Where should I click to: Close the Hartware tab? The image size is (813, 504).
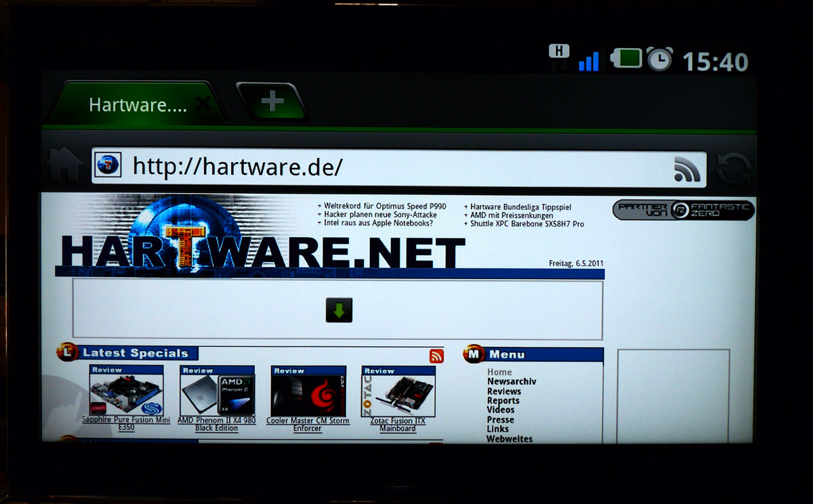click(x=203, y=104)
